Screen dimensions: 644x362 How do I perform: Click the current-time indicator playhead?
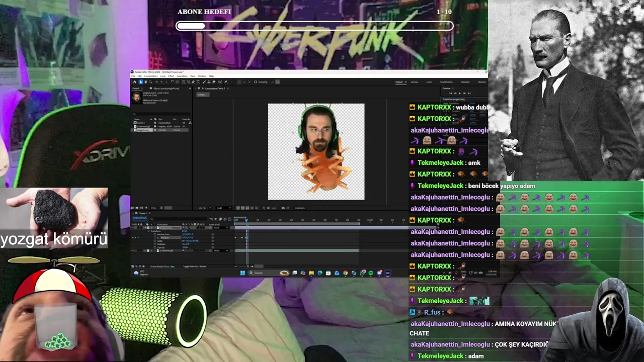247,220
